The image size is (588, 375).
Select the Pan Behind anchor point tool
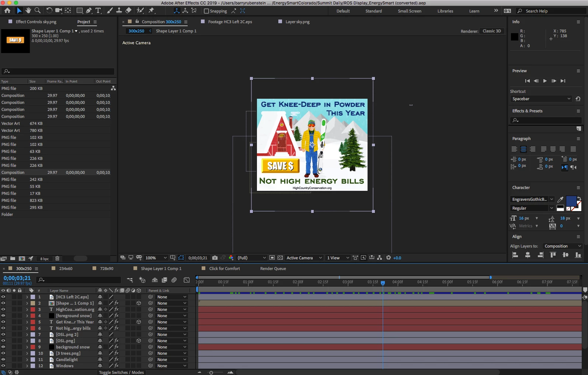pyautogui.click(x=68, y=11)
